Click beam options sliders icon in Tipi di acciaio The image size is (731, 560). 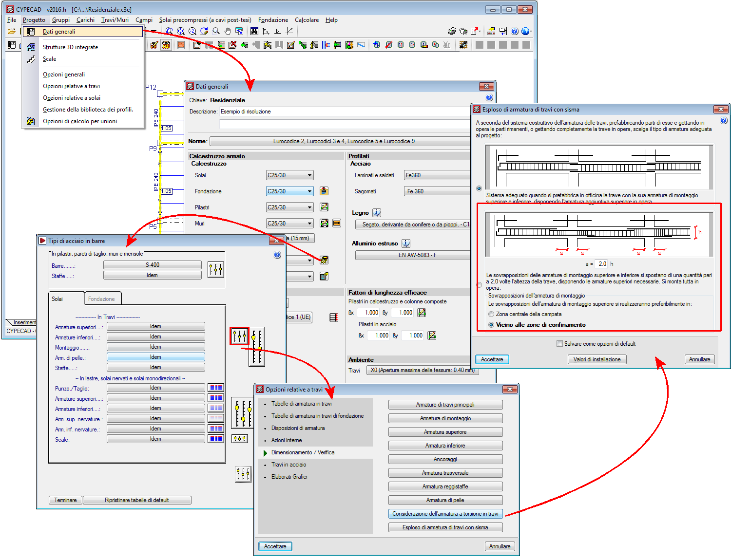click(239, 336)
